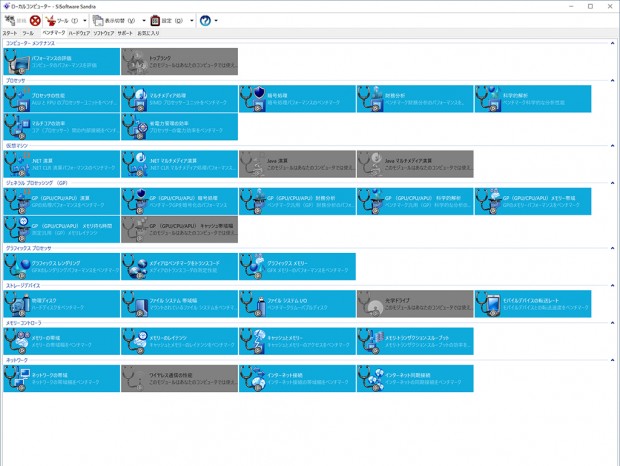This screenshot has width=620, height=466.
Task: Click the red cancel icon in toolbar
Action: [35, 21]
